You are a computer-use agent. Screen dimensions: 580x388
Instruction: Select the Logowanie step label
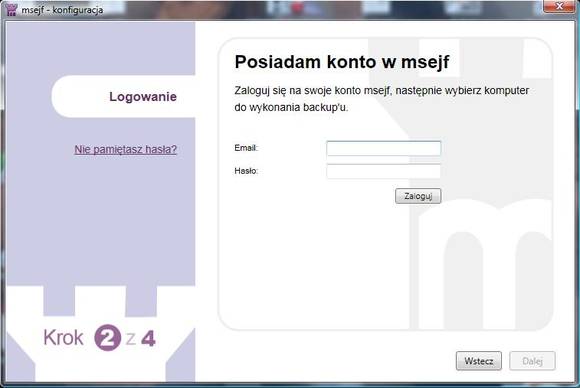(143, 97)
